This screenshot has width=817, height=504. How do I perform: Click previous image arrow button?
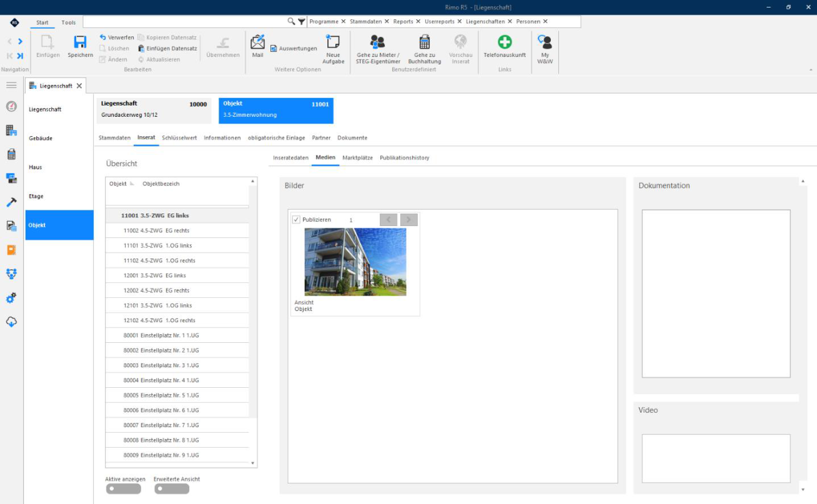pos(388,220)
